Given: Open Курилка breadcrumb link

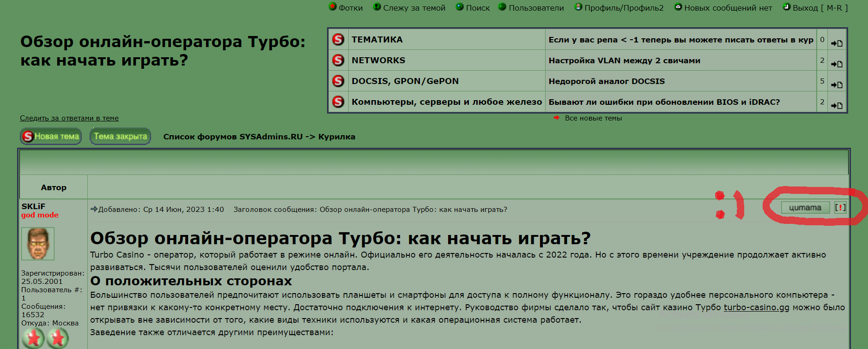Looking at the screenshot, I should (x=337, y=137).
